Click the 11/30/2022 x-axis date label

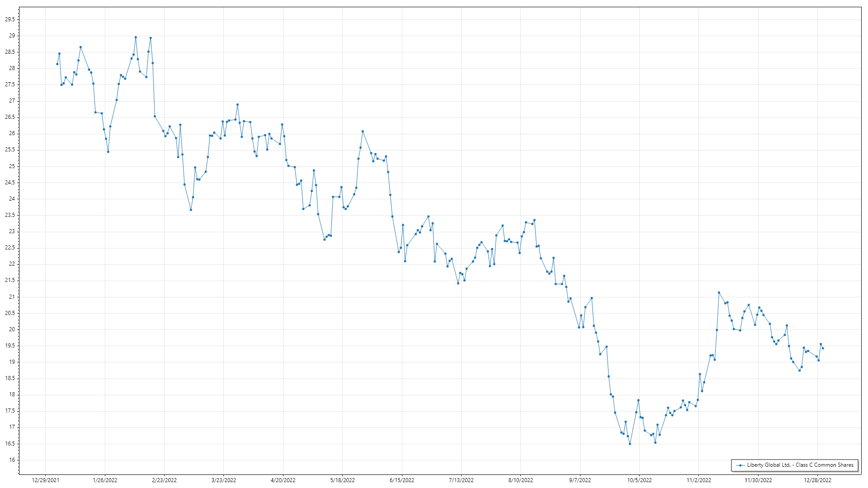click(x=758, y=480)
